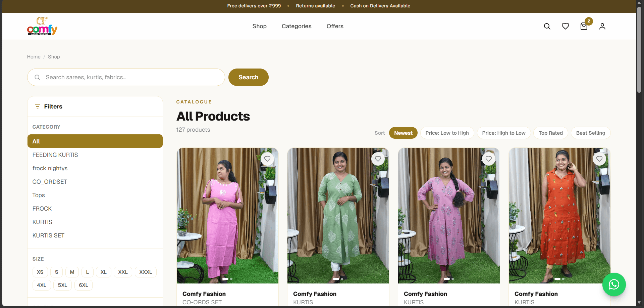Screen dimensions: 644x308
Task: Toggle the 4XL size filter
Action: pos(42,285)
